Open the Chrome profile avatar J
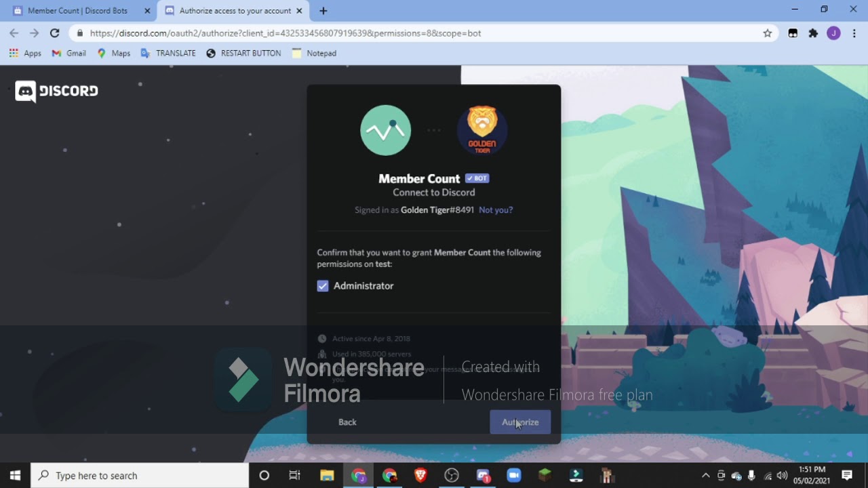 tap(833, 33)
